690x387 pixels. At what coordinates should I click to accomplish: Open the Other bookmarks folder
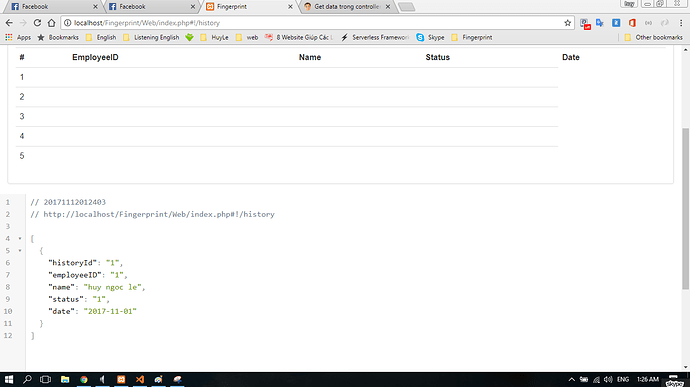[653, 37]
